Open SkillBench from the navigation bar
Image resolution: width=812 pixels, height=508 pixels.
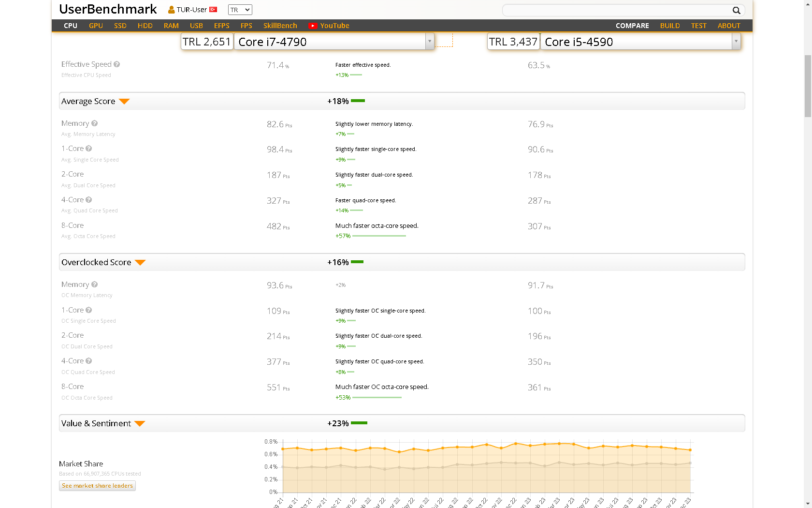click(280, 26)
